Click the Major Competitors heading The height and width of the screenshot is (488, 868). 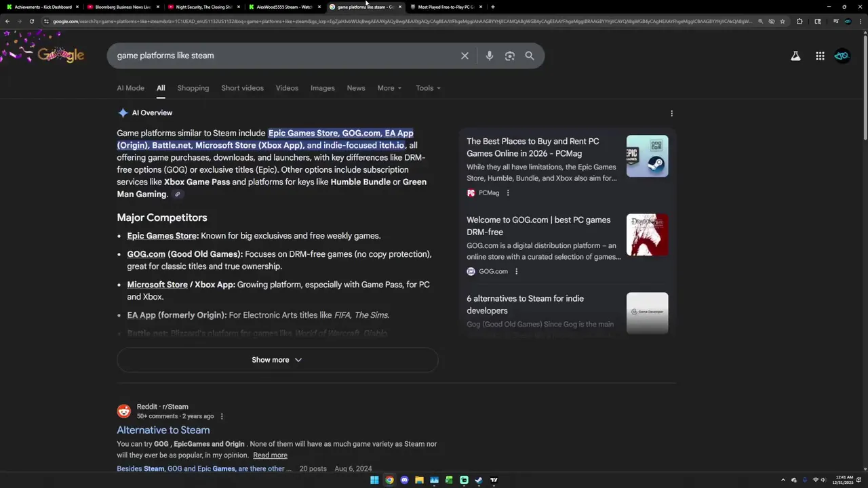point(162,218)
